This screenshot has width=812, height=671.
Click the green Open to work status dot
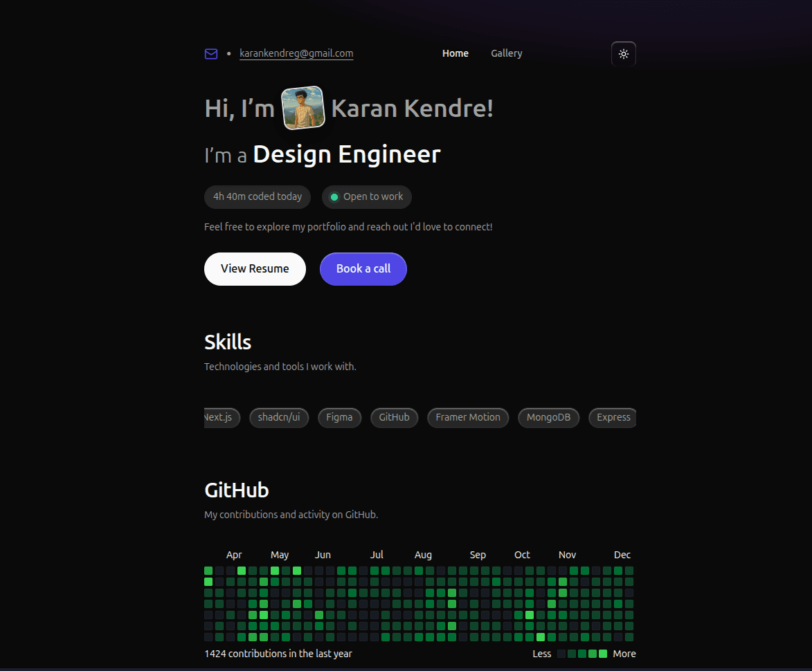pyautogui.click(x=334, y=197)
